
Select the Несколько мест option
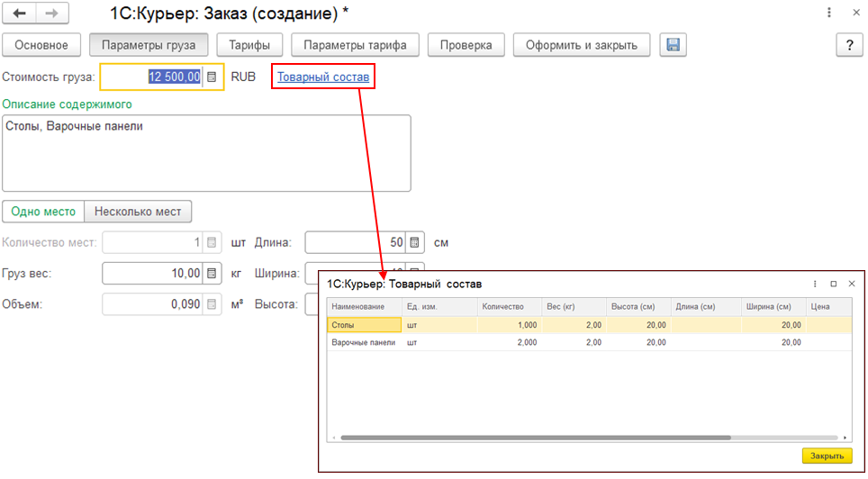point(138,212)
